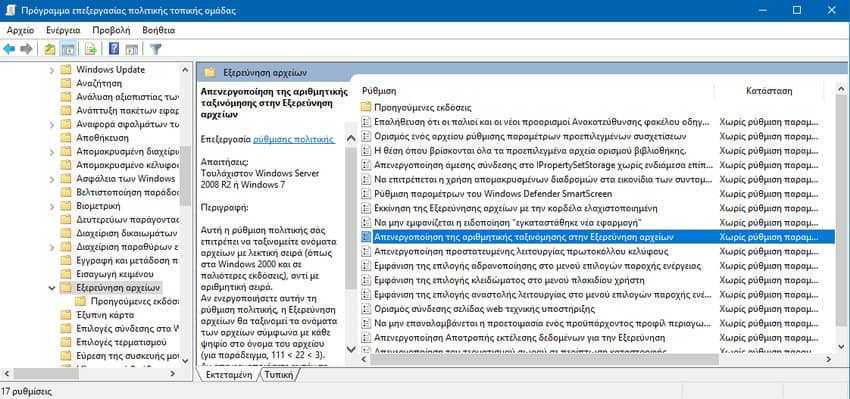The width and height of the screenshot is (850, 399).
Task: Click the Group Policy Editor title bar icon
Action: [11, 10]
